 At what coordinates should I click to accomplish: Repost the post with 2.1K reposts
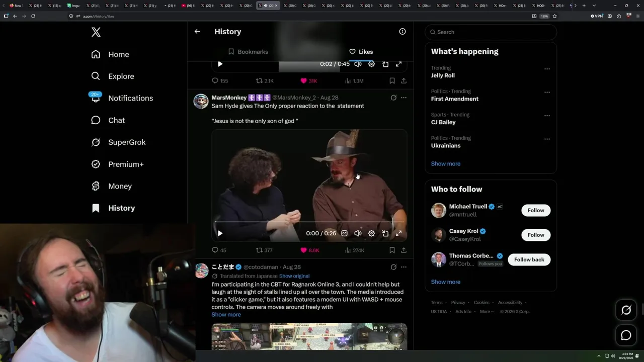(265, 81)
